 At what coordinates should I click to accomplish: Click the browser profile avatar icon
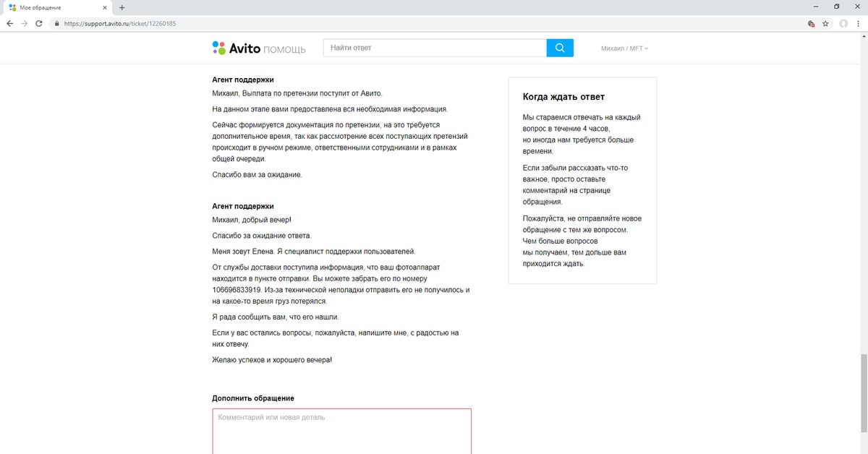843,23
